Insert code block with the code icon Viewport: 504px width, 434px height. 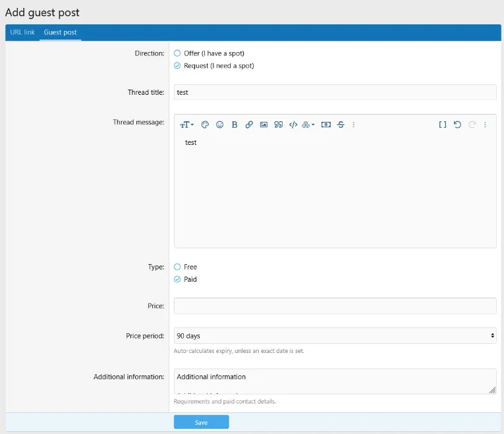pos(293,124)
